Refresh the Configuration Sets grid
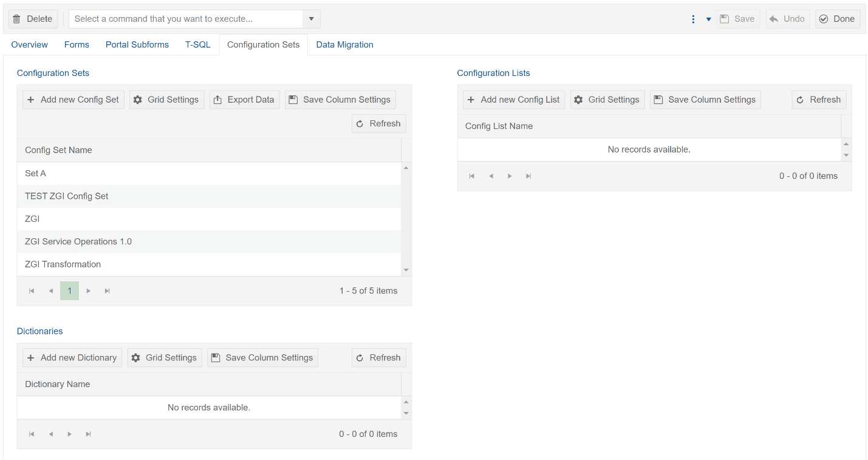Image resolution: width=868 pixels, height=460 pixels. pos(378,123)
